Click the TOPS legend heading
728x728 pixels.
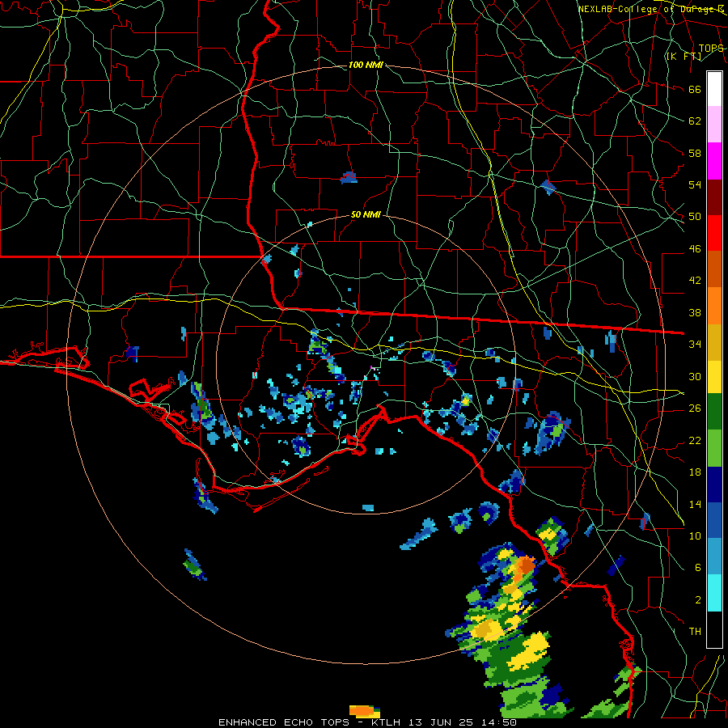click(x=711, y=49)
